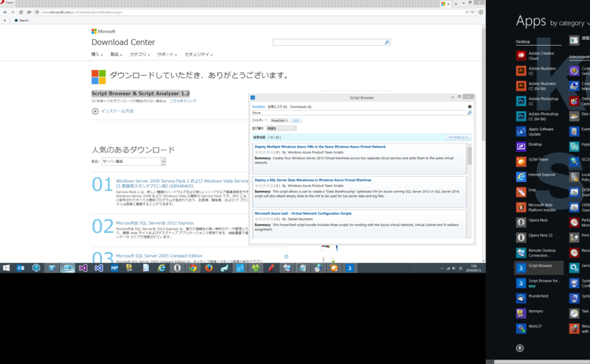Open Microsoft SQL Server 2005 Compact Edition link
The width and height of the screenshot is (590, 364).
click(x=159, y=256)
